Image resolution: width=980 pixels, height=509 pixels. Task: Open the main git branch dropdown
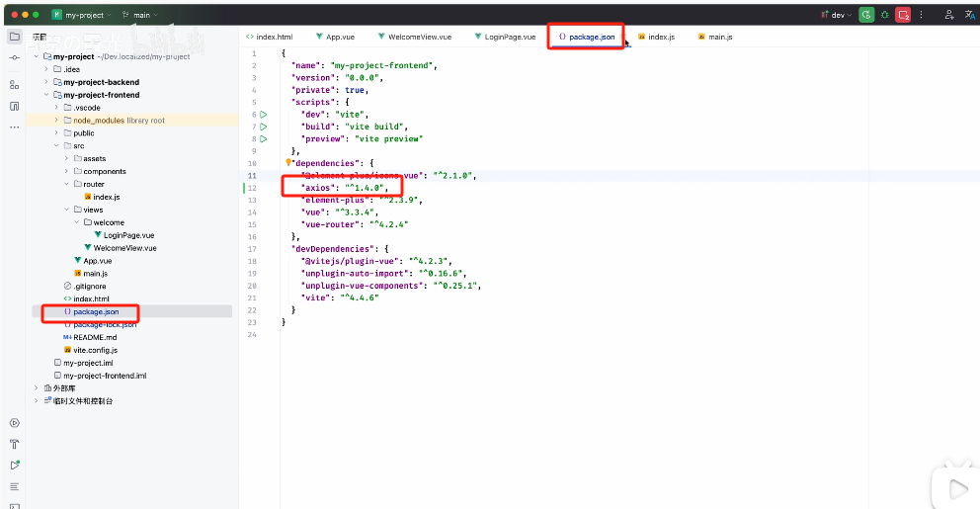click(x=140, y=15)
